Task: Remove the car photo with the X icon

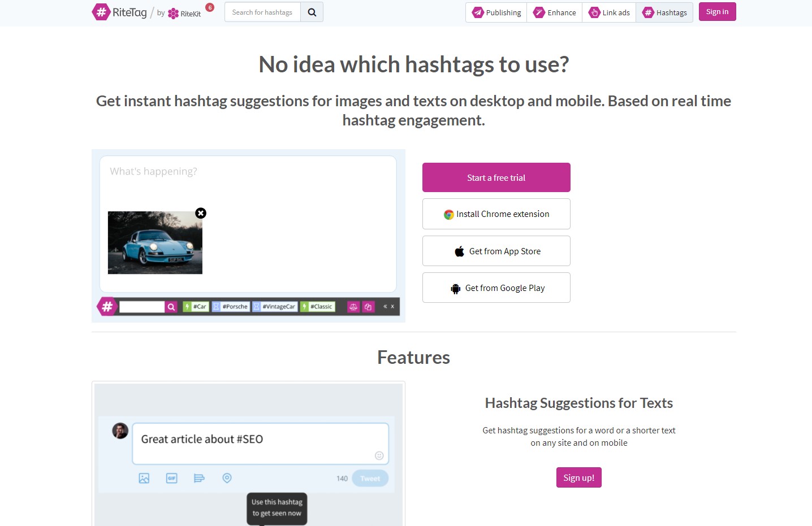Action: [x=201, y=213]
